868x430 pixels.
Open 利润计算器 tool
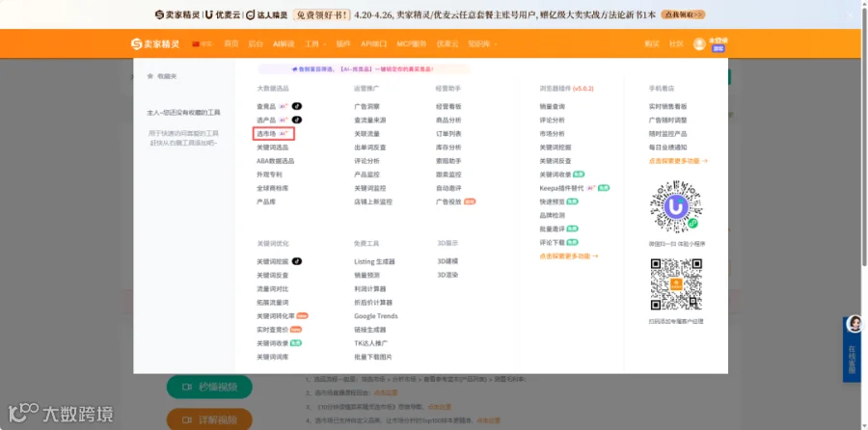click(x=370, y=289)
